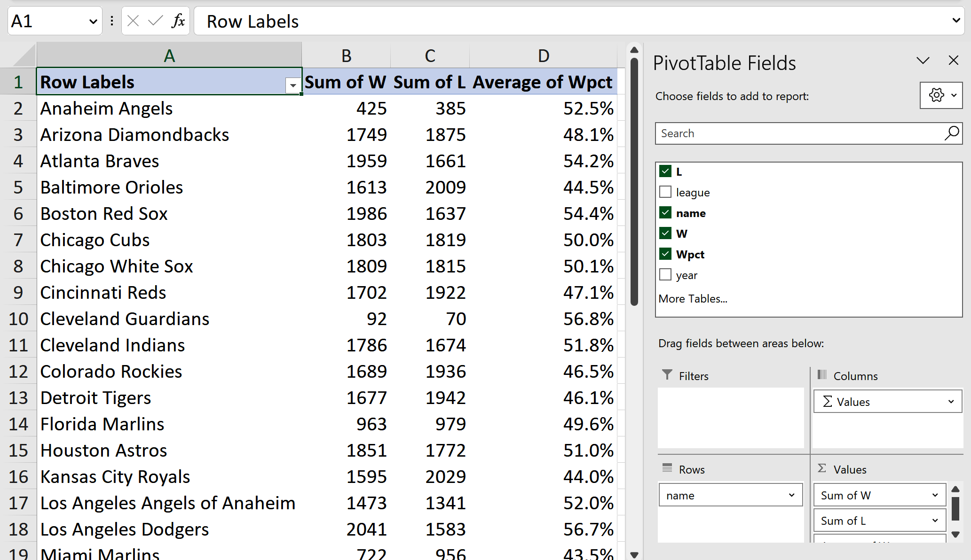Select column B header
Image resolution: width=971 pixels, height=560 pixels.
[x=346, y=56]
